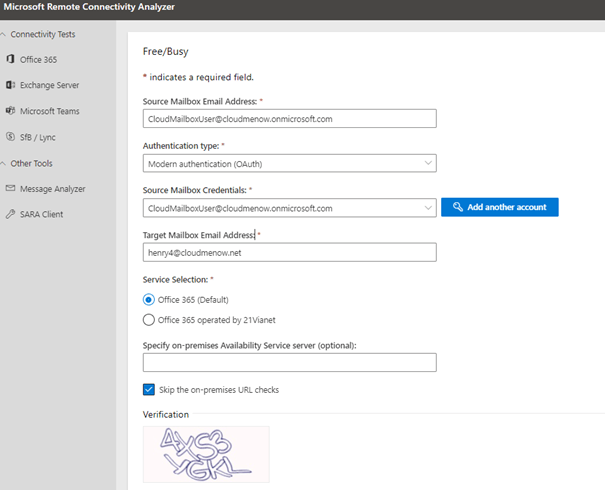Screen dimensions: 605x490
Task: Click the Office 365 sidebar icon
Action: coord(10,60)
